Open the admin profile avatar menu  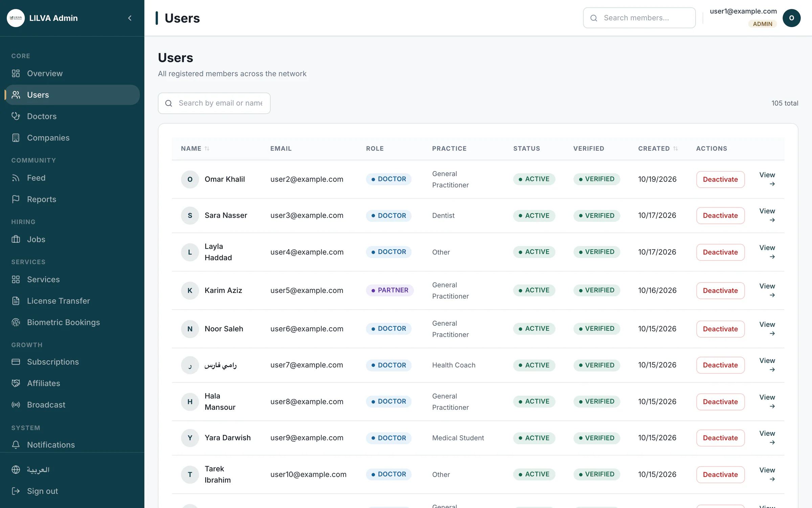click(791, 18)
